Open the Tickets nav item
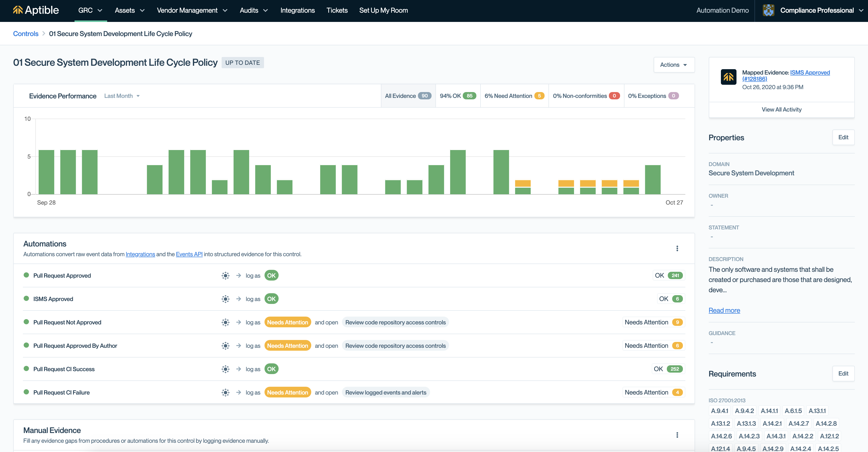 click(x=337, y=10)
